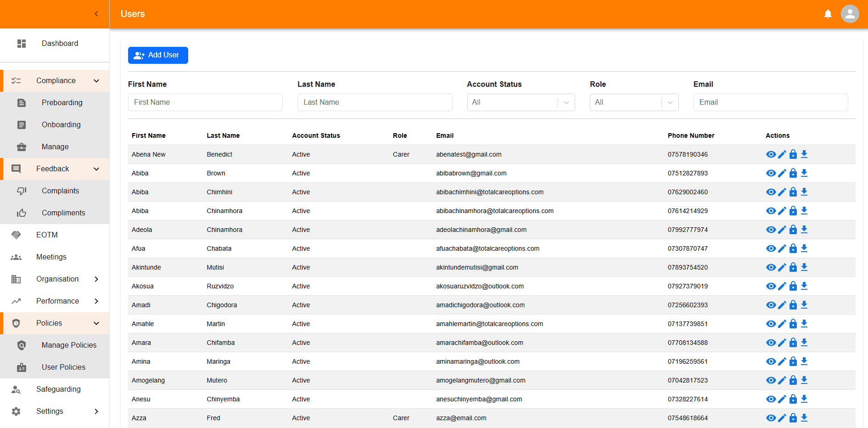The width and height of the screenshot is (868, 428).
Task: Edit Akintunde Mutisi's user details
Action: (x=782, y=267)
